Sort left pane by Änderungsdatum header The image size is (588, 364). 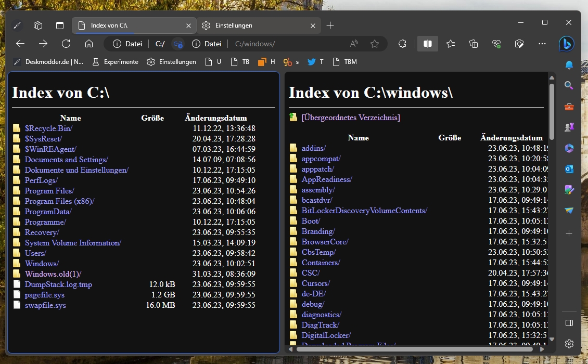[x=216, y=118]
